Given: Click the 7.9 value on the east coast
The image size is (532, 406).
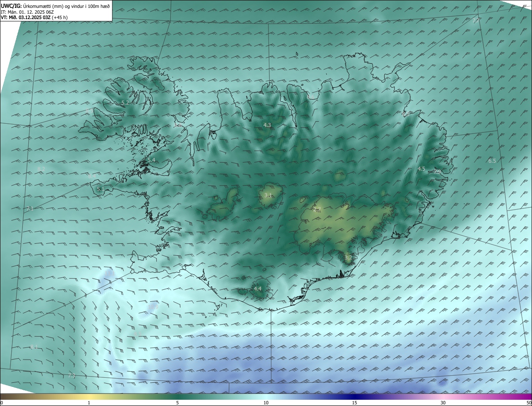Looking at the screenshot, I should coord(437,171).
